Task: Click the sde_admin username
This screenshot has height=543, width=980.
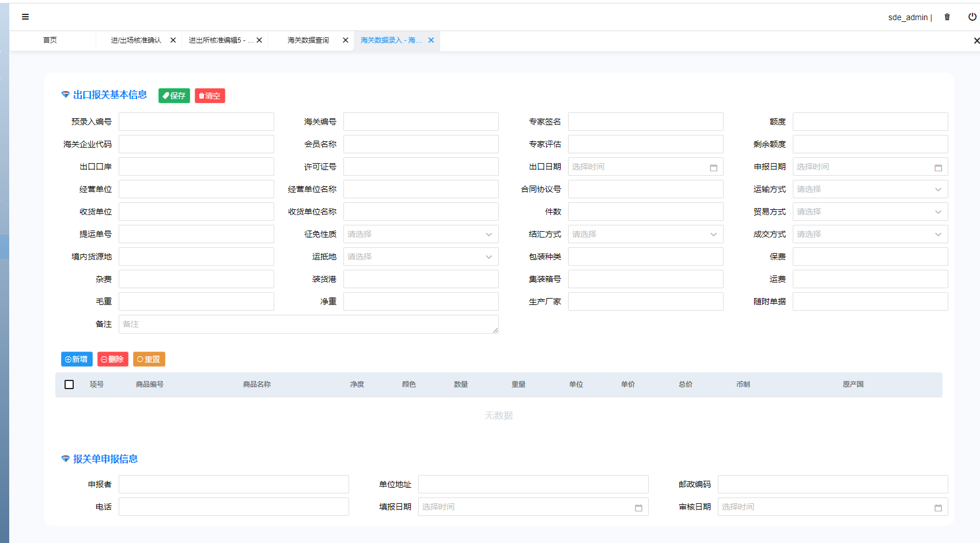Action: pyautogui.click(x=908, y=17)
